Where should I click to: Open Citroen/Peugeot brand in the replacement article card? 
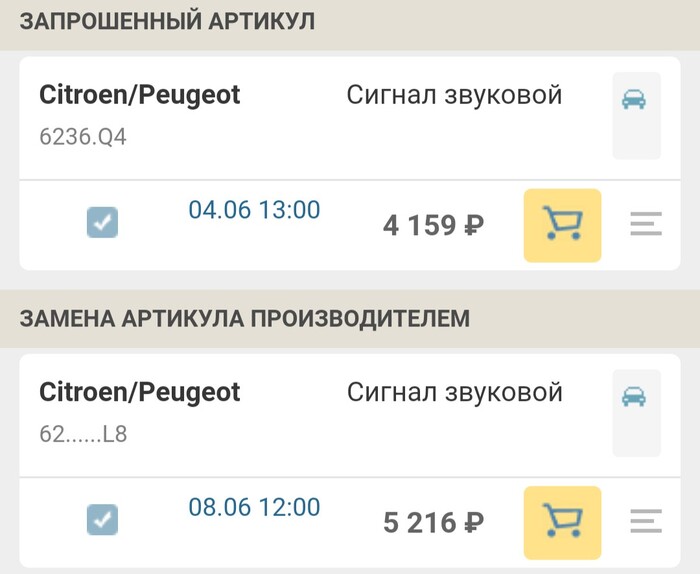pyautogui.click(x=139, y=392)
